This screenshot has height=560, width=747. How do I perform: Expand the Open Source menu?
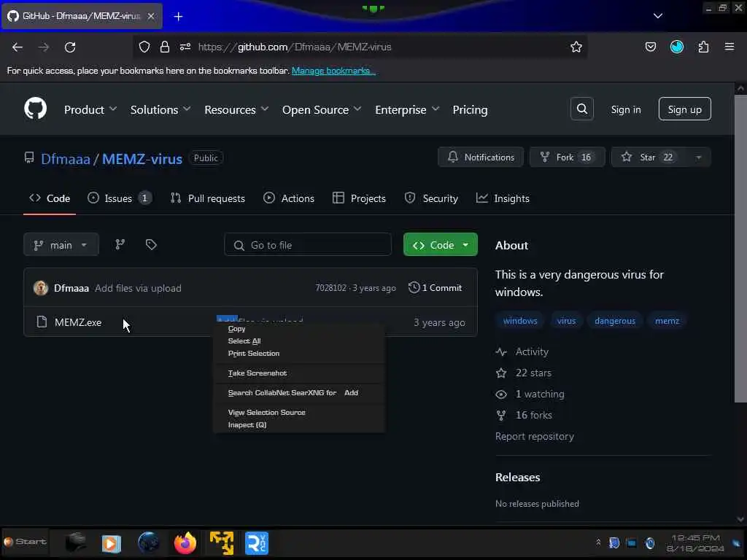(322, 109)
